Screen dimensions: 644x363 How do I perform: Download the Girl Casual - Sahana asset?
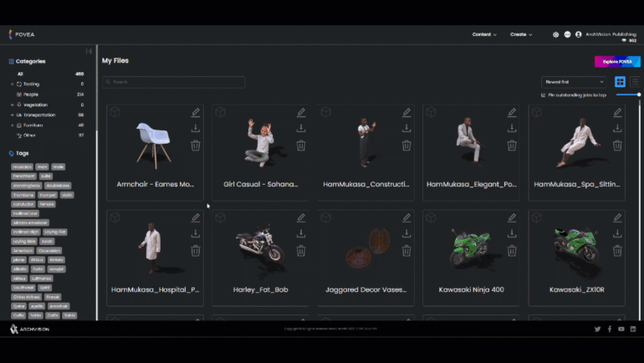pyautogui.click(x=301, y=128)
